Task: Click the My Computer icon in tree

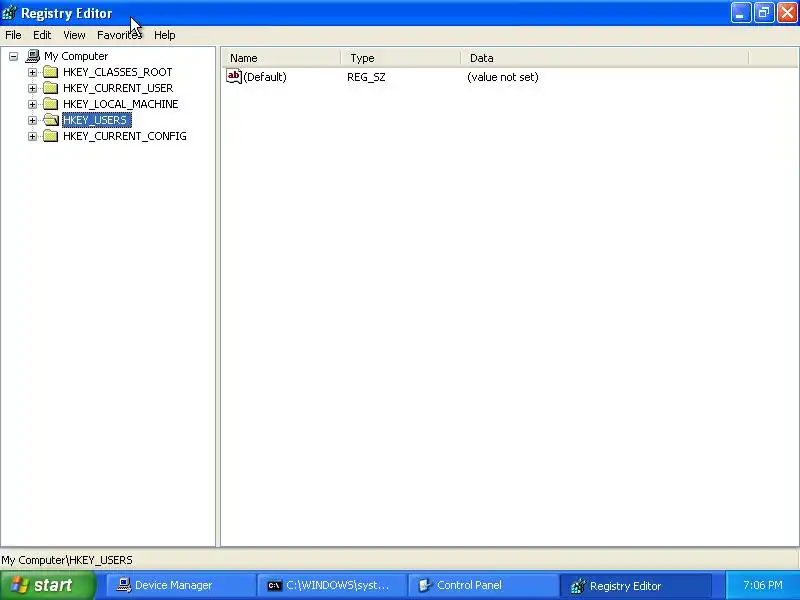Action: (x=33, y=56)
